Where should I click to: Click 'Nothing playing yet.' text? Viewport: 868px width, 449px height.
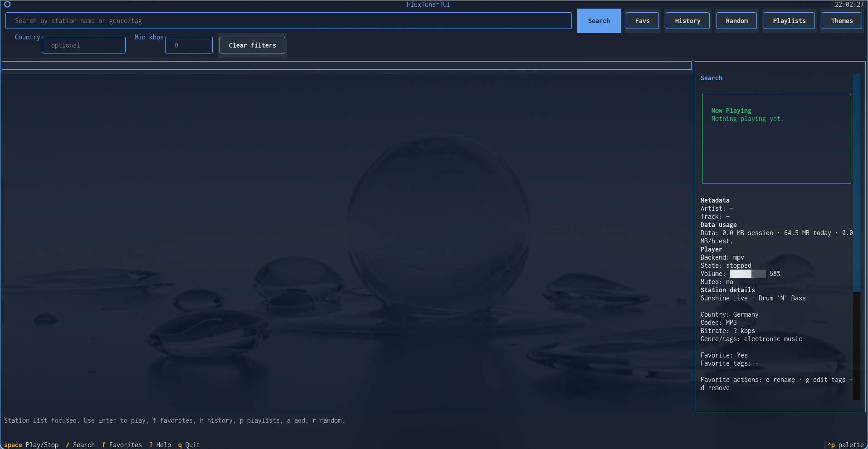[747, 119]
